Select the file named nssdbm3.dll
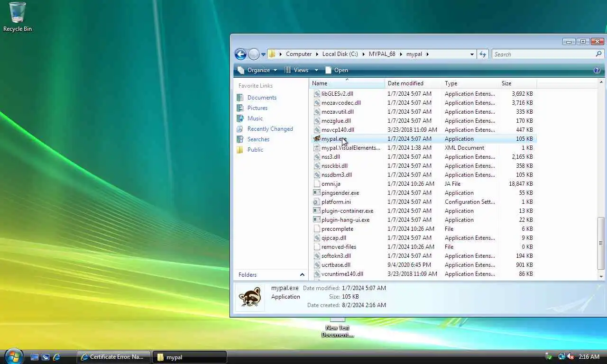Viewport: 607px width, 364px height. [x=336, y=175]
